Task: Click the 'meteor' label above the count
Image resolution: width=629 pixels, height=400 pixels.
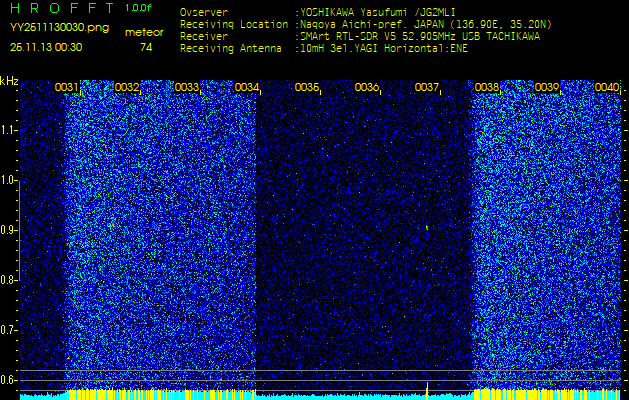Action: click(x=144, y=33)
